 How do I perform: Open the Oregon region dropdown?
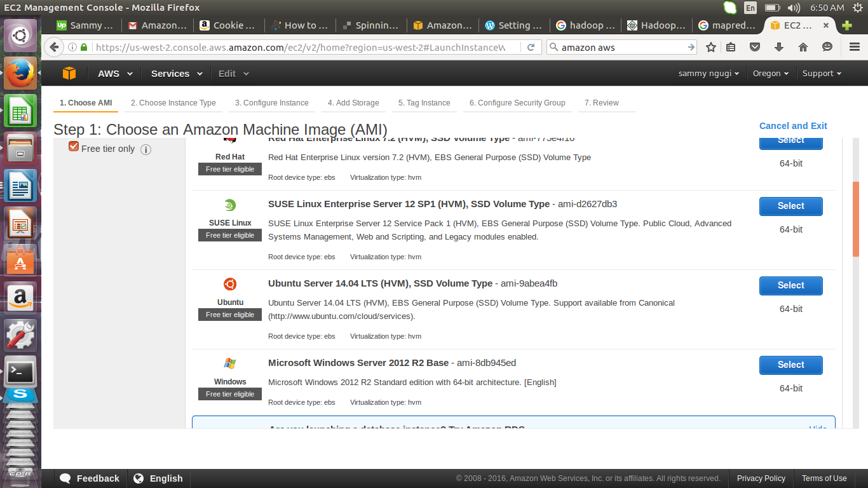click(771, 74)
